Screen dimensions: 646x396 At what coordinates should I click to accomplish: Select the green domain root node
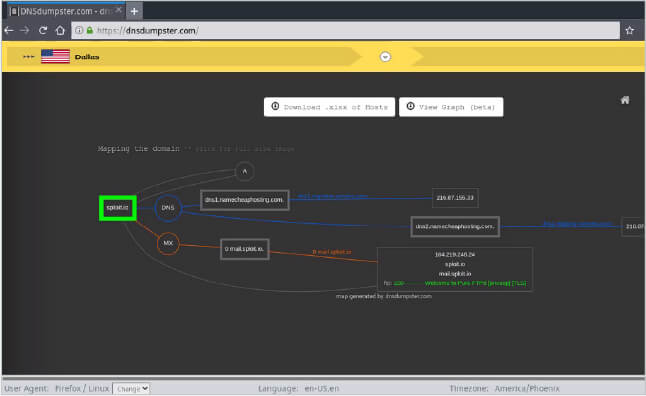pyautogui.click(x=117, y=208)
